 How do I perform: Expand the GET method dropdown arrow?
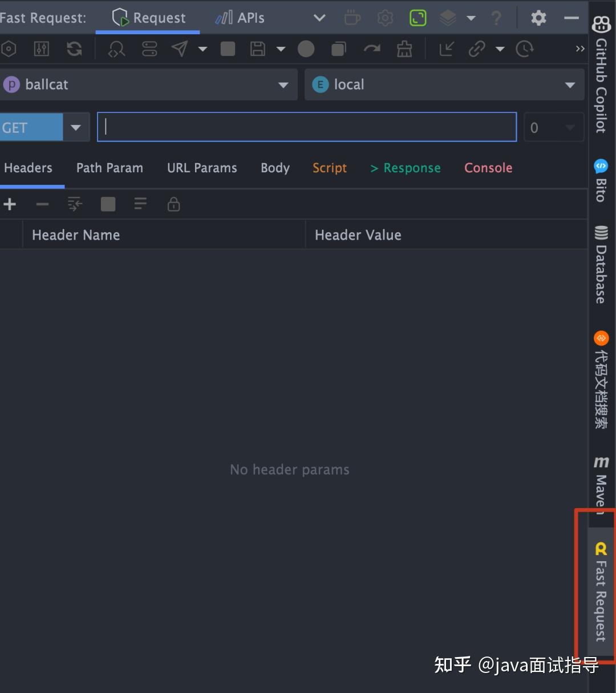tap(76, 128)
